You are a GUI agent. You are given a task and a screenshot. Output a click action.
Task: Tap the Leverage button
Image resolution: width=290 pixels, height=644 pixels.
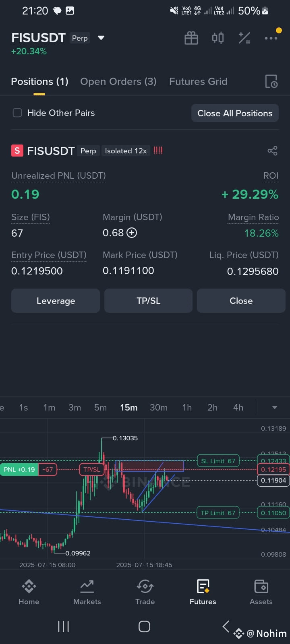coord(56,301)
